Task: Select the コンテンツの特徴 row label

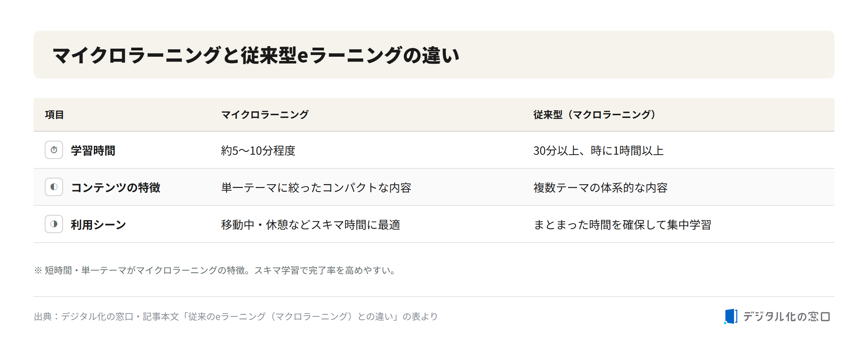Action: (115, 188)
